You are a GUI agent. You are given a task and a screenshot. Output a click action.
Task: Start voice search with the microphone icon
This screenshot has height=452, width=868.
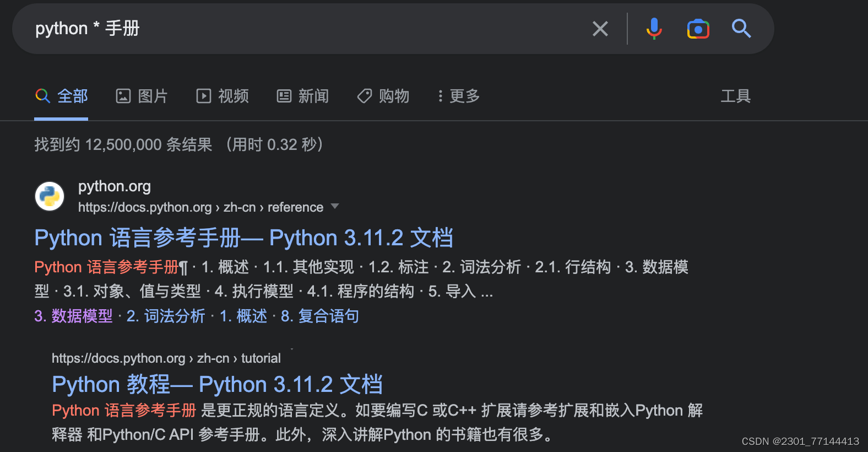(654, 29)
